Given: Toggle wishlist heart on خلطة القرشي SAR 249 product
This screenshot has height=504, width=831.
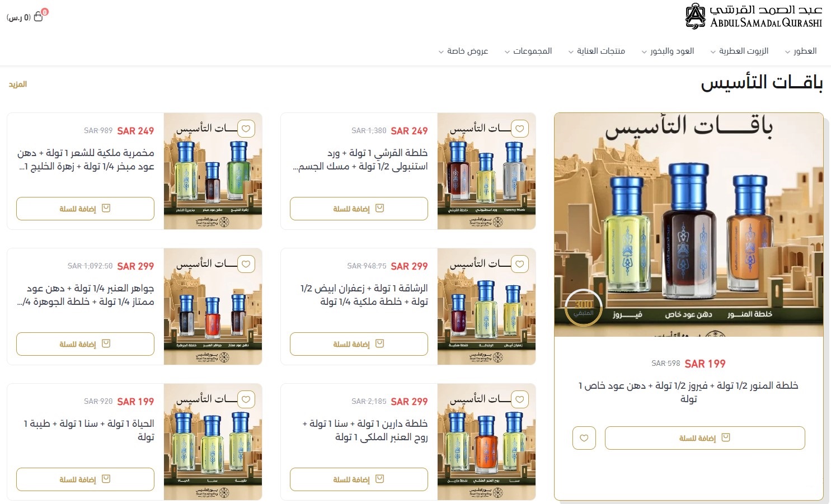Looking at the screenshot, I should point(520,129).
